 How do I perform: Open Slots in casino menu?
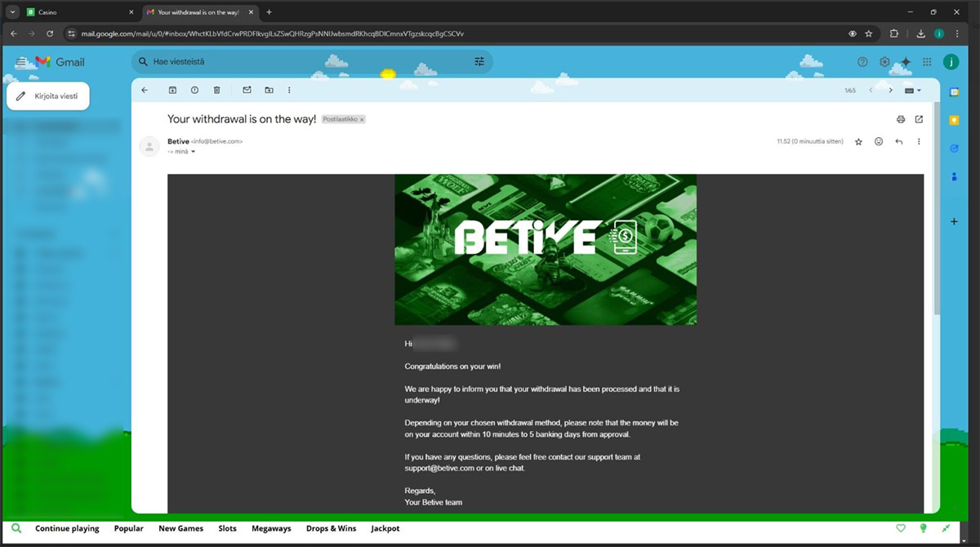click(227, 528)
